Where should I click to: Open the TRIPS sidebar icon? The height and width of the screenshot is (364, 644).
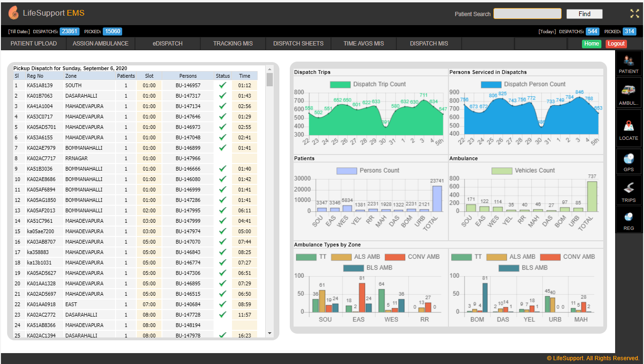pyautogui.click(x=628, y=191)
